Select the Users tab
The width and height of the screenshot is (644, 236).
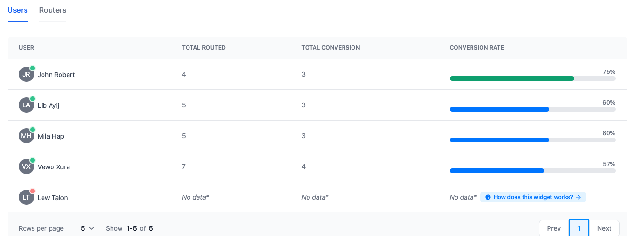point(17,10)
